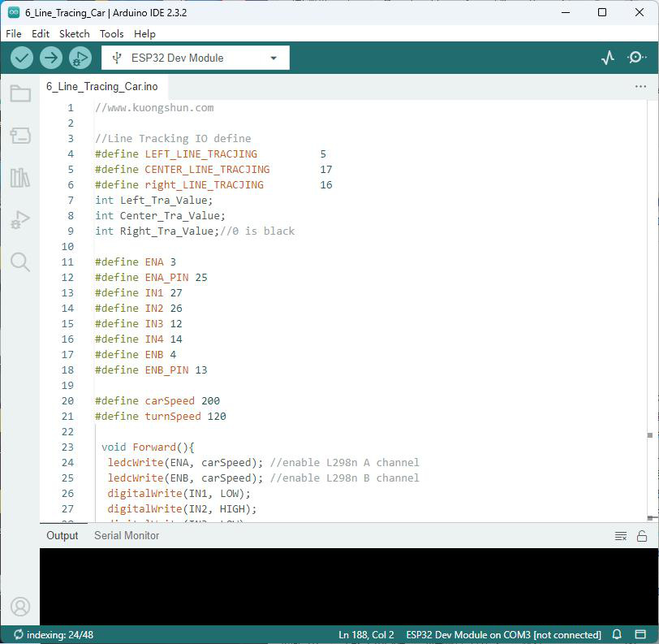Click the //www.kuongshun.com comment
Viewport: 659px width, 644px height.
(x=154, y=108)
